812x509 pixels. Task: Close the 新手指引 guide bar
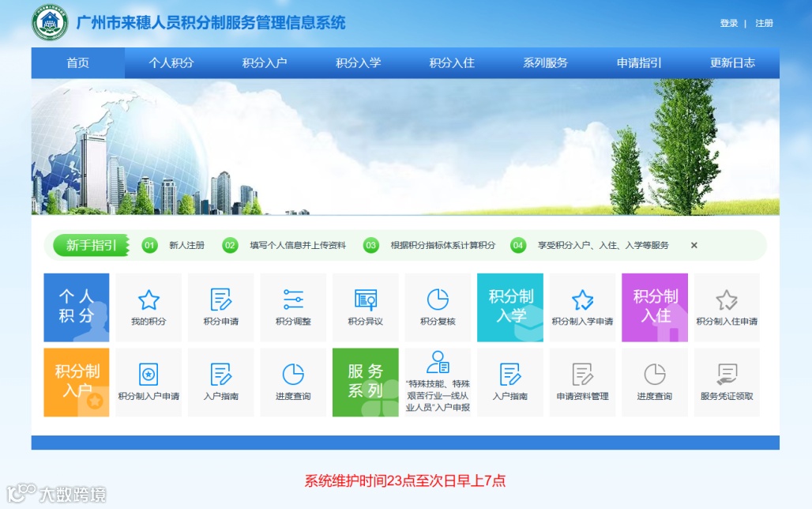coord(694,245)
